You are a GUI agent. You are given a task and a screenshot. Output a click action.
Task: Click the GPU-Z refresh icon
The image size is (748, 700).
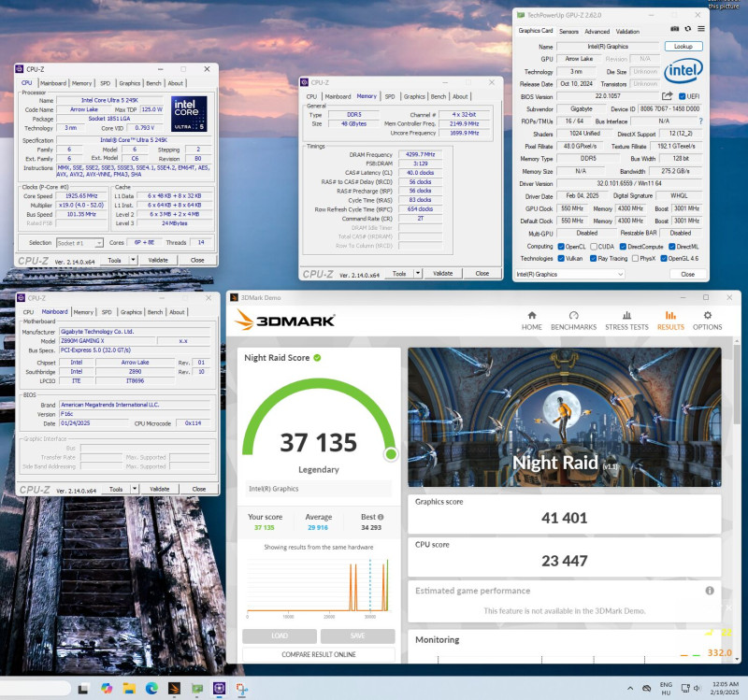pyautogui.click(x=688, y=29)
